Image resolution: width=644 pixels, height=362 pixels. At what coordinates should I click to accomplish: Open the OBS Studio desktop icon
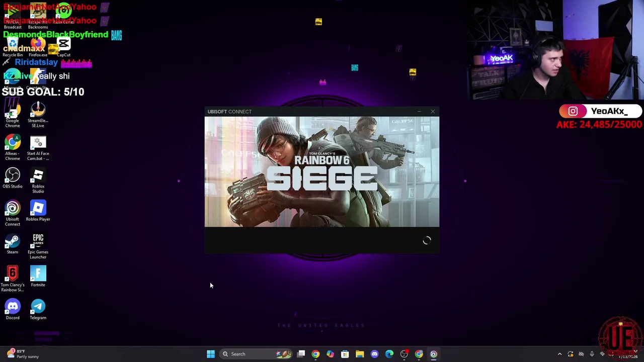(x=13, y=178)
